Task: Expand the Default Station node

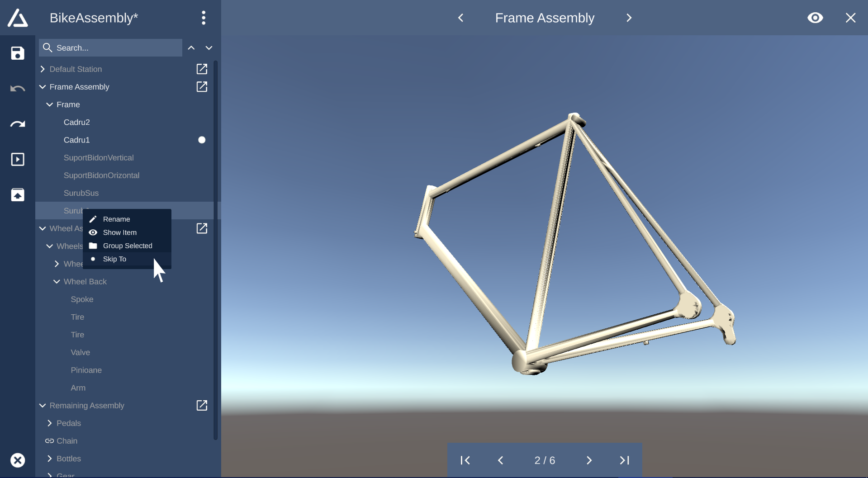Action: [x=43, y=69]
